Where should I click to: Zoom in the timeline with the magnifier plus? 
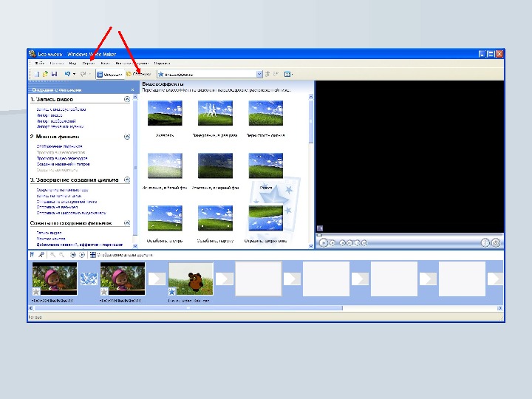pos(52,254)
